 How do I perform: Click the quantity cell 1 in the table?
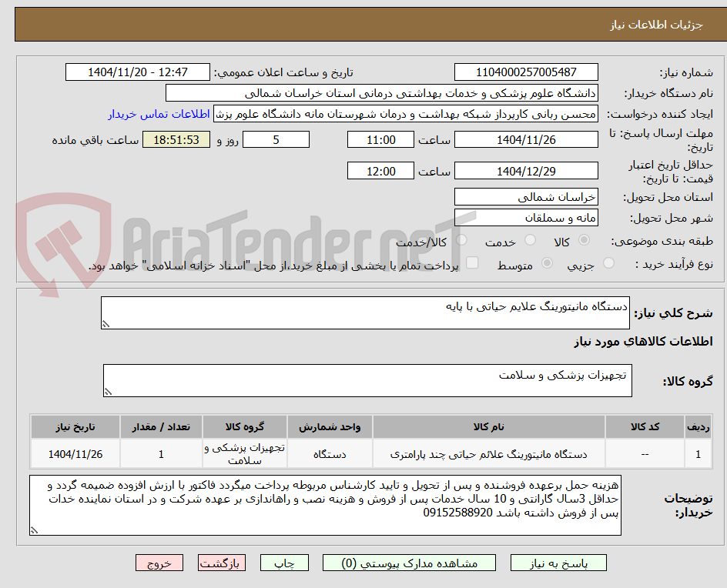coord(161,455)
